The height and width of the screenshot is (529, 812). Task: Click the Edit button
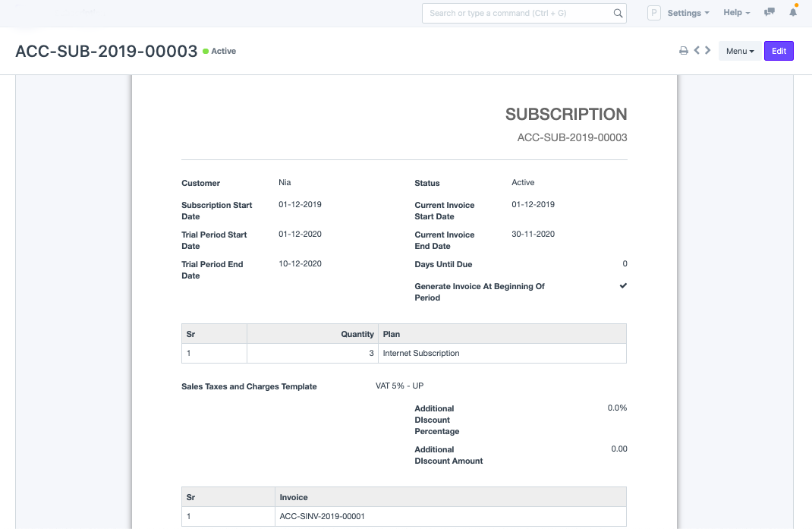[x=779, y=51]
